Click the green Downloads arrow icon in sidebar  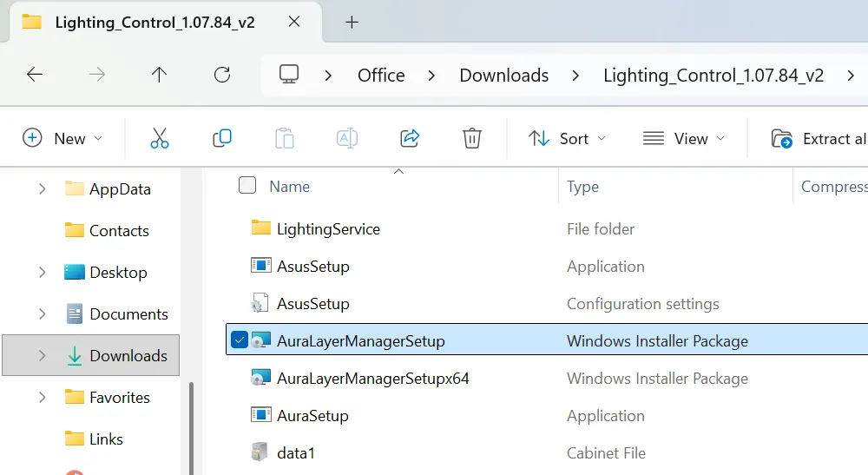74,355
